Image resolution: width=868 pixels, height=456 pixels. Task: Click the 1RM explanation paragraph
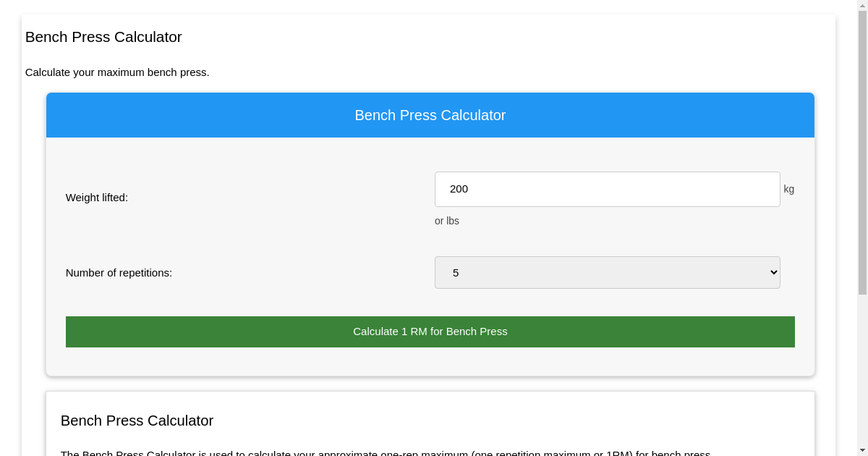[x=386, y=452]
